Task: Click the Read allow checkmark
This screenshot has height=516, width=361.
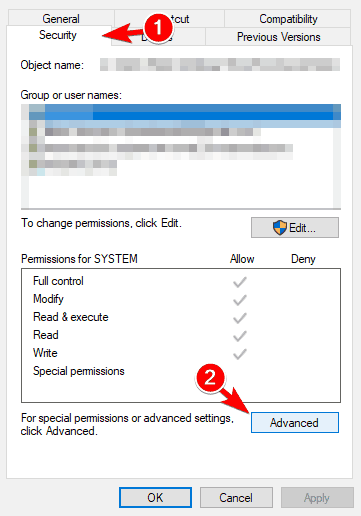Action: pos(240,336)
